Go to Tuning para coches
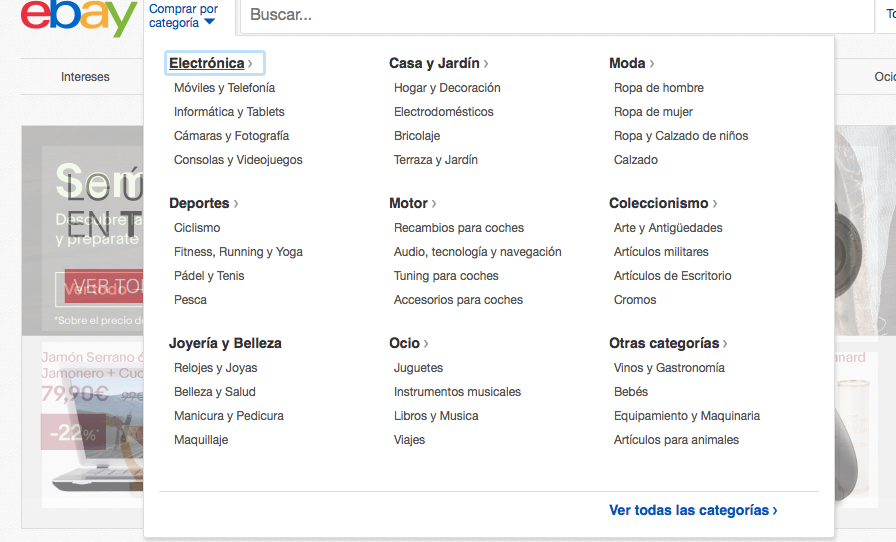Image resolution: width=896 pixels, height=542 pixels. coord(446,276)
